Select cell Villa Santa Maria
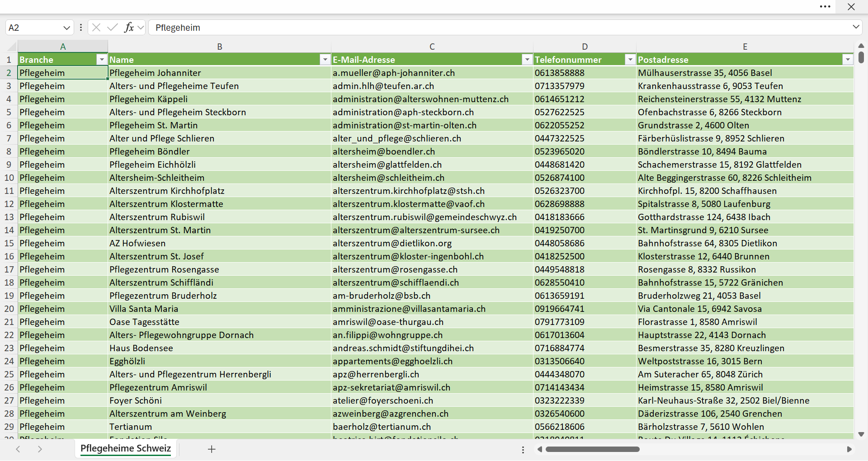Image resolution: width=868 pixels, height=461 pixels. (220, 309)
